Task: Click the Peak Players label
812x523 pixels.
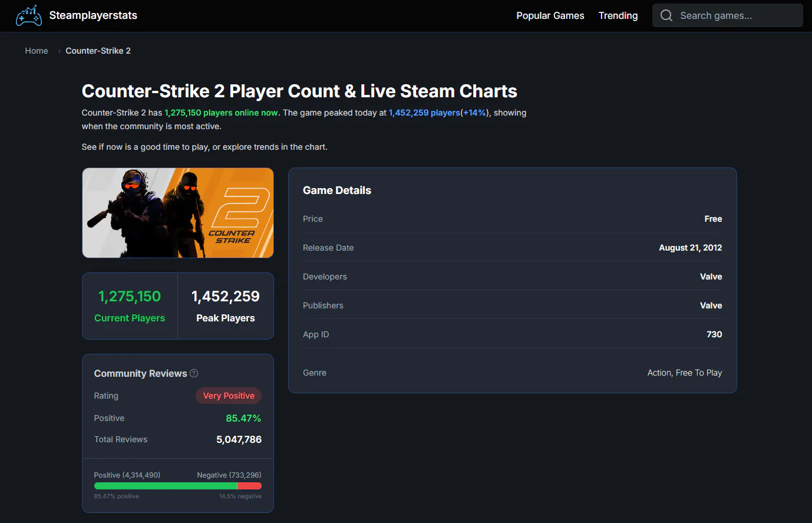Action: click(226, 318)
